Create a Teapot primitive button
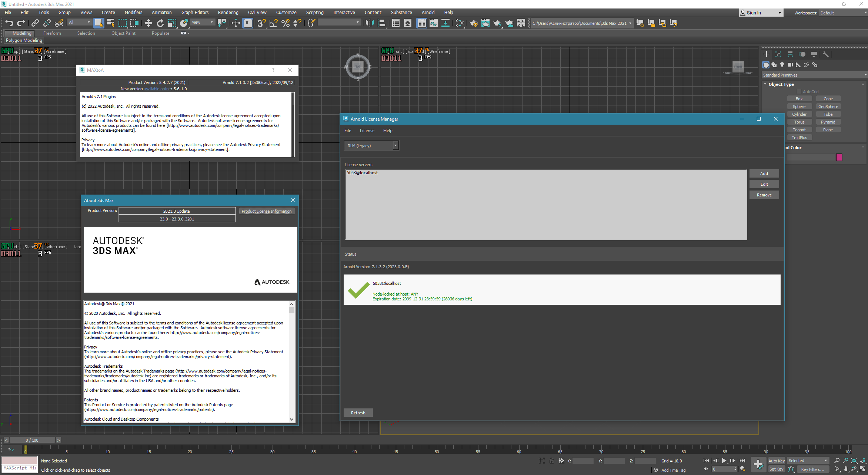The image size is (868, 475). pos(799,129)
